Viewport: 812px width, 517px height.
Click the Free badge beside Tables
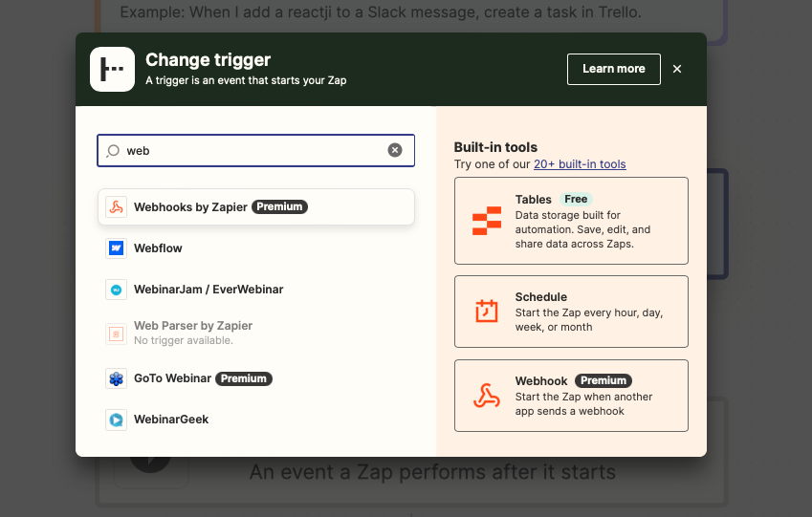pos(576,199)
